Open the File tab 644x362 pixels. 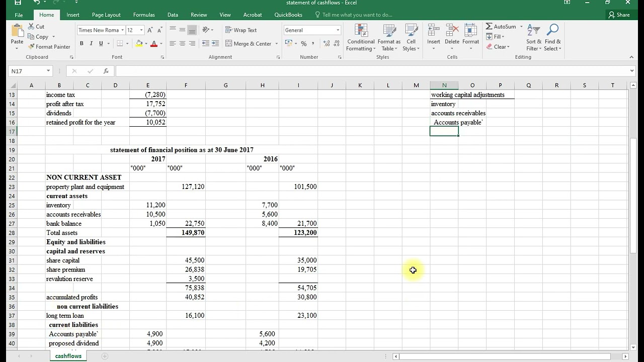click(x=19, y=15)
